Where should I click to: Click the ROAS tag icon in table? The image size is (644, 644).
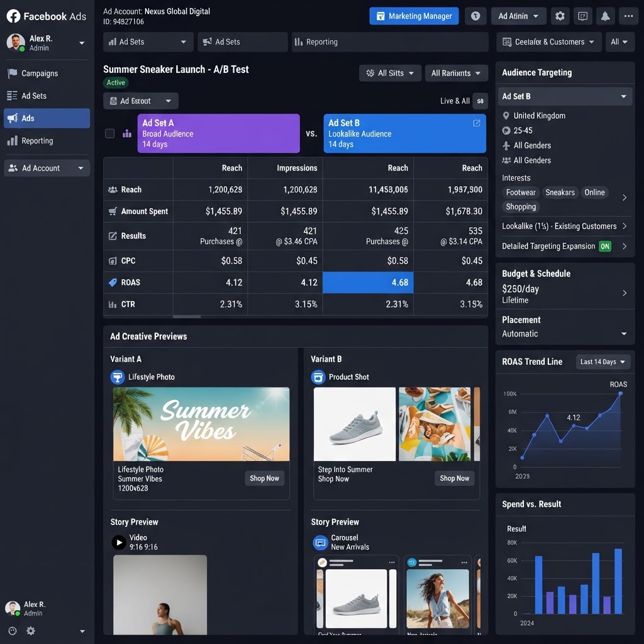click(112, 282)
